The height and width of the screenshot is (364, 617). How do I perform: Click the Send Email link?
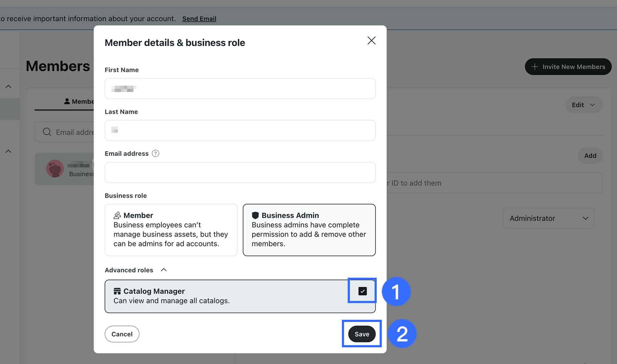point(199,18)
